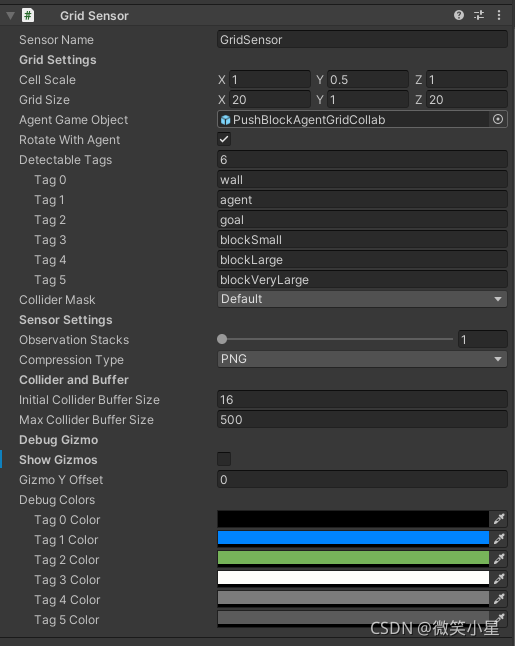Open the component presets sliders icon
The width and height of the screenshot is (515, 646).
click(479, 15)
